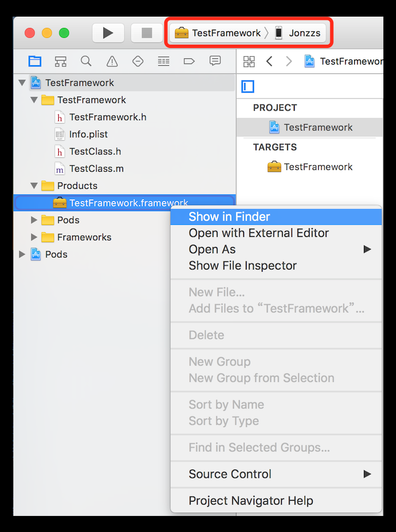Select Jonzzs device destination
This screenshot has height=532, width=396.
[x=300, y=33]
